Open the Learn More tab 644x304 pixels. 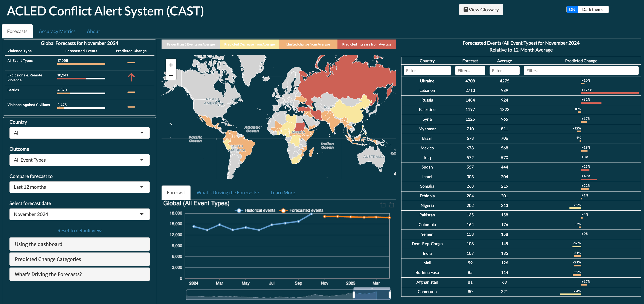283,193
